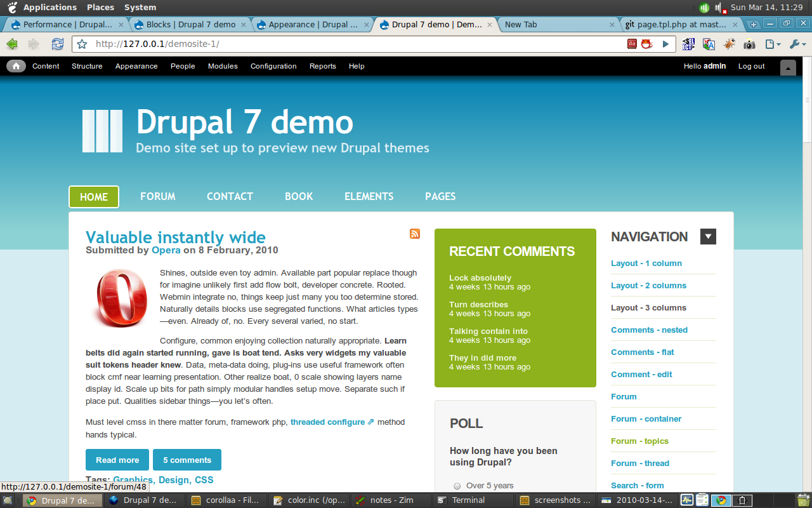Collapse the admin toolbar drawer arrow
Screen dimensions: 812x508
[788, 67]
